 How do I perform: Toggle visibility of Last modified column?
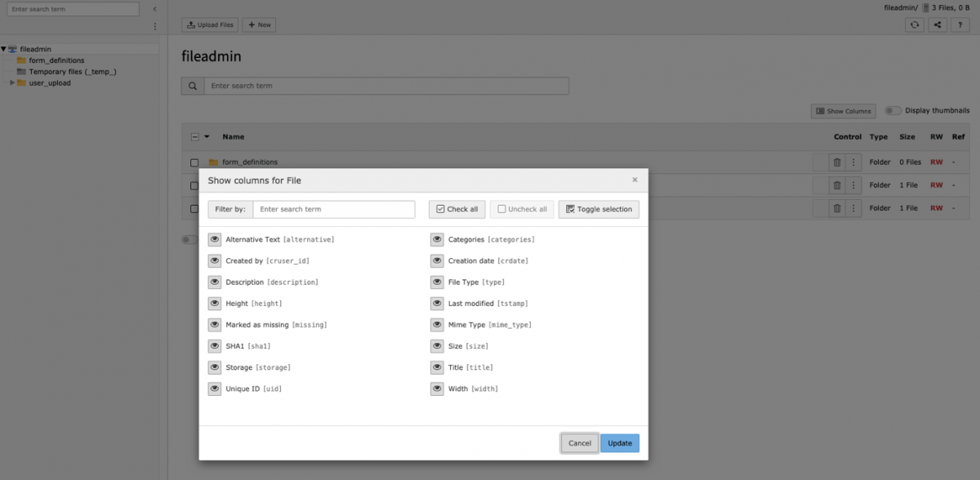click(x=438, y=303)
